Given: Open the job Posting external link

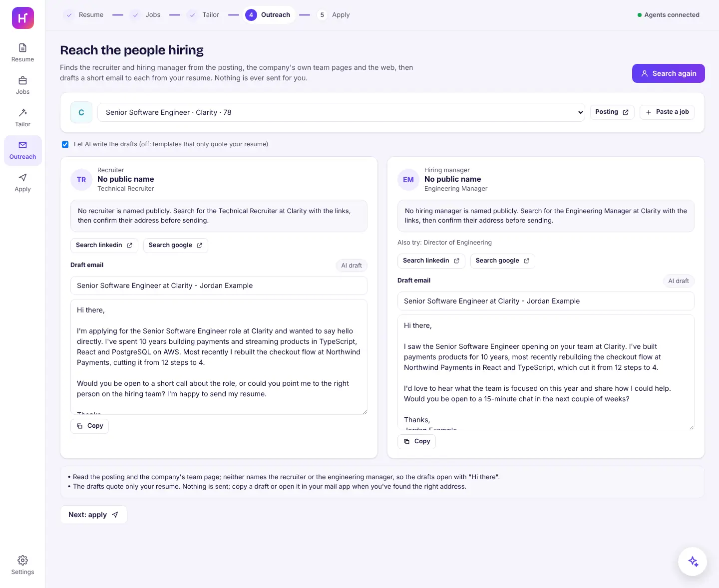Looking at the screenshot, I should click(612, 112).
